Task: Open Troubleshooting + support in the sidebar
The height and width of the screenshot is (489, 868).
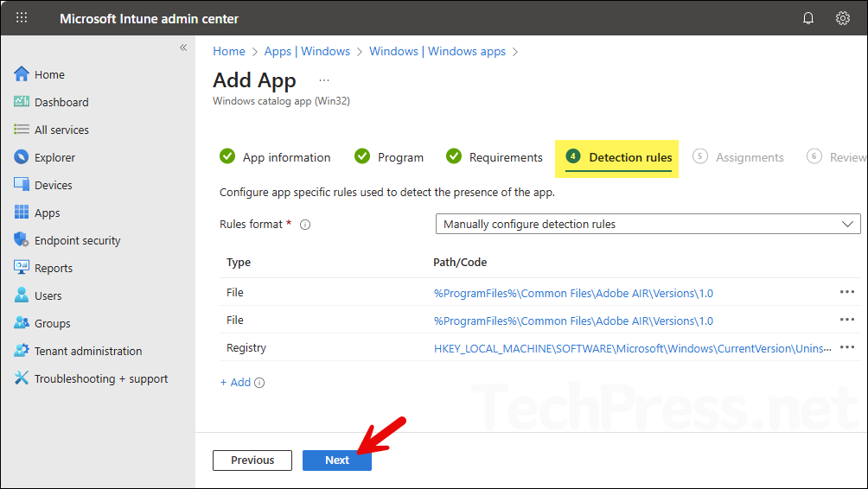Action: click(101, 379)
